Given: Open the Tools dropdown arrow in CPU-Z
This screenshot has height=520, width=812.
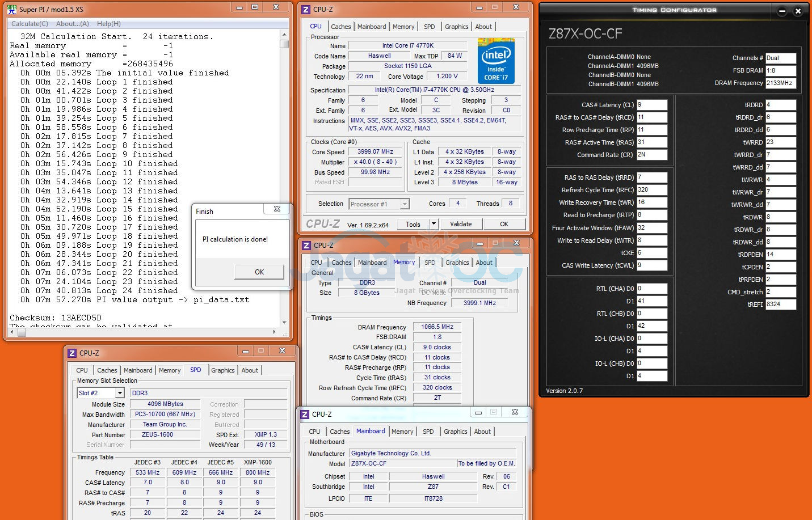Looking at the screenshot, I should pos(434,224).
